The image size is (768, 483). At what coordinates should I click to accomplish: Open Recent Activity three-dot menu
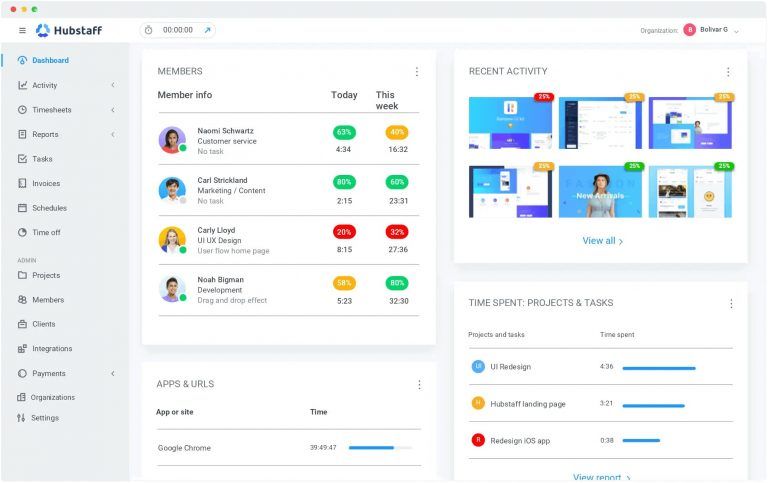728,72
